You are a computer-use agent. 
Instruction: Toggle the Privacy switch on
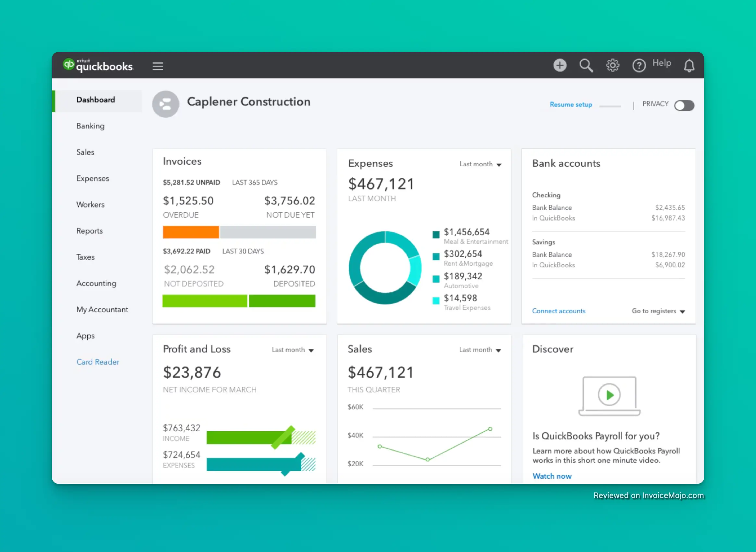[684, 106]
